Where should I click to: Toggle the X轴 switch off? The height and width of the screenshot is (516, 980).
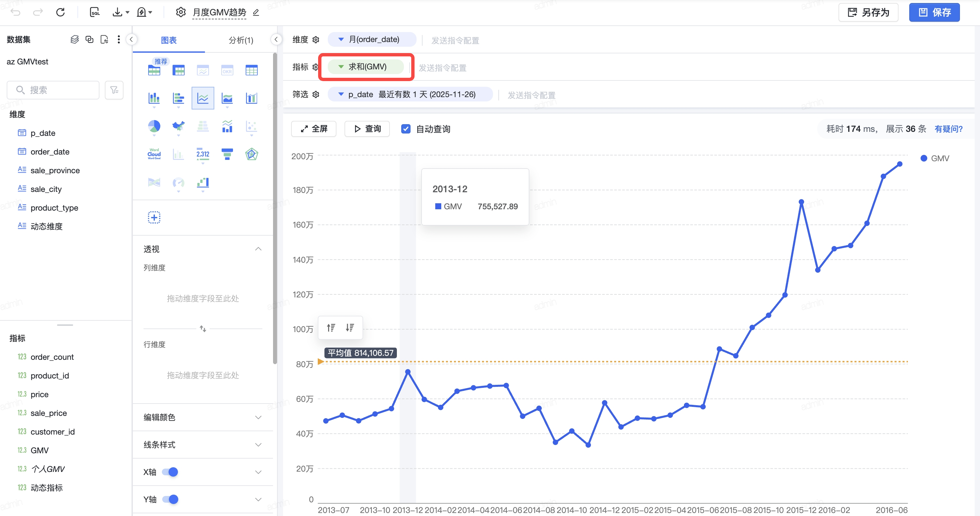coord(170,472)
